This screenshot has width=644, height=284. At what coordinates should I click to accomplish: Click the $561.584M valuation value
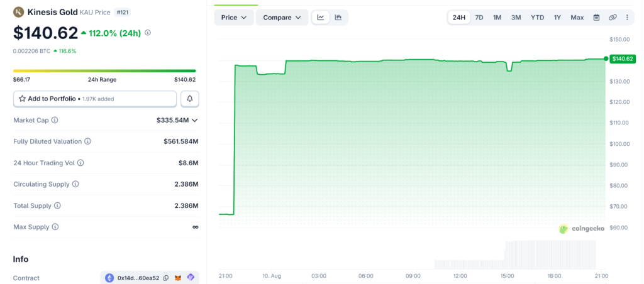pos(181,141)
